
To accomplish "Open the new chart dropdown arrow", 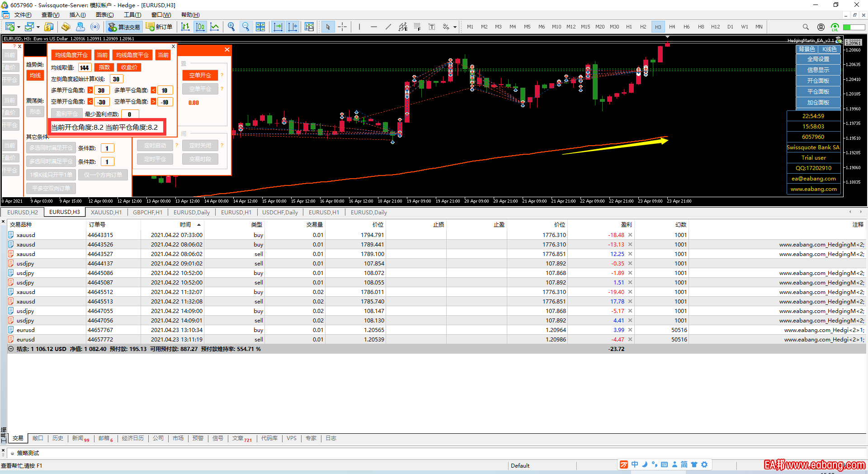I will [x=19, y=27].
